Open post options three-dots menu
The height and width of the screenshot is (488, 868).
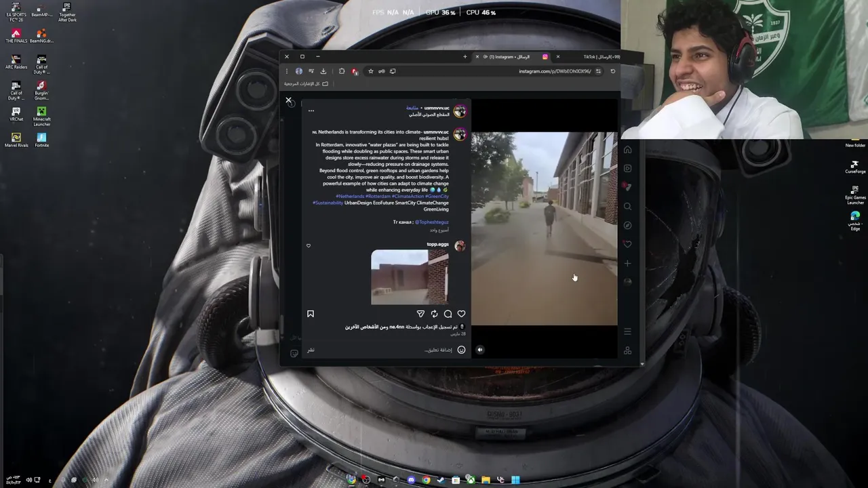tap(311, 110)
